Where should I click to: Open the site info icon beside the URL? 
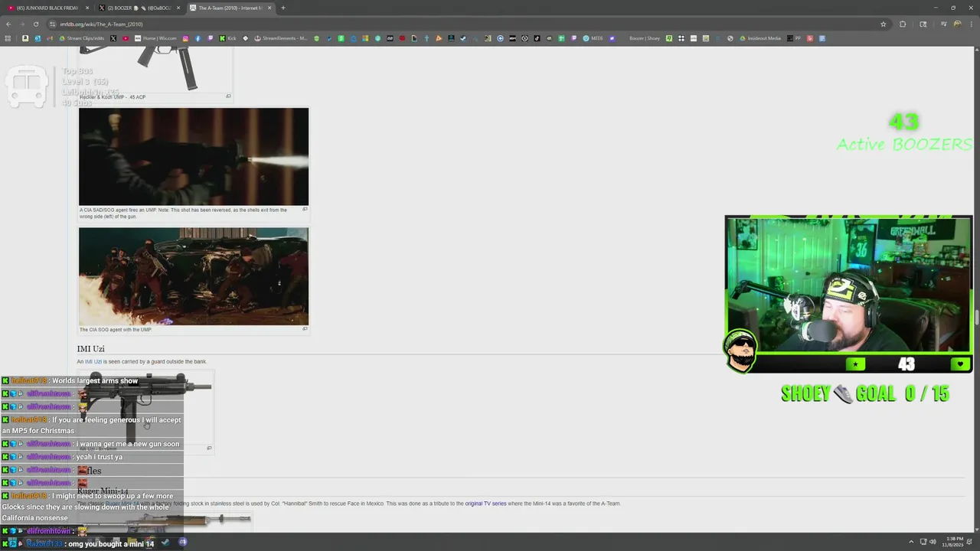(52, 24)
